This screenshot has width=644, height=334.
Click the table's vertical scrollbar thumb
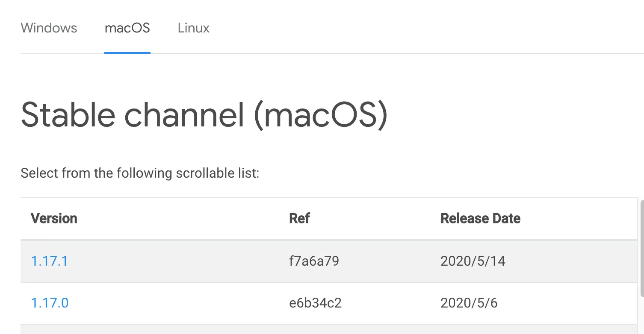[x=641, y=248]
